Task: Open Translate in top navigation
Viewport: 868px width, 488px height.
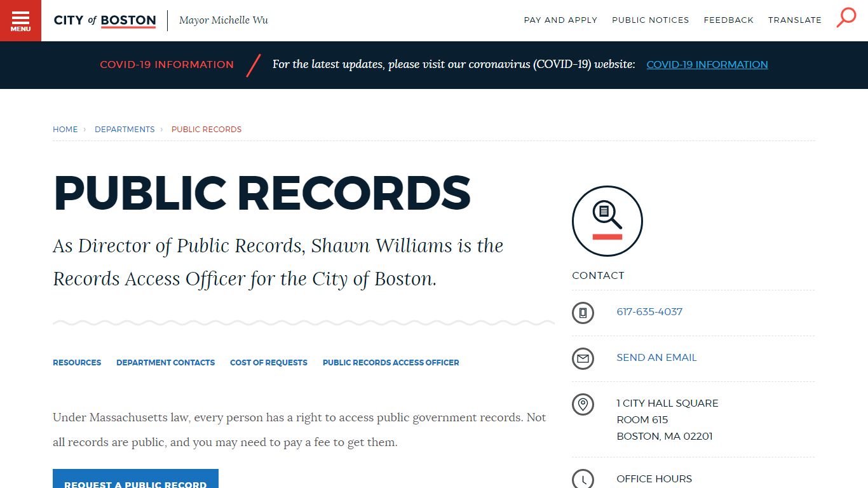Action: [795, 20]
